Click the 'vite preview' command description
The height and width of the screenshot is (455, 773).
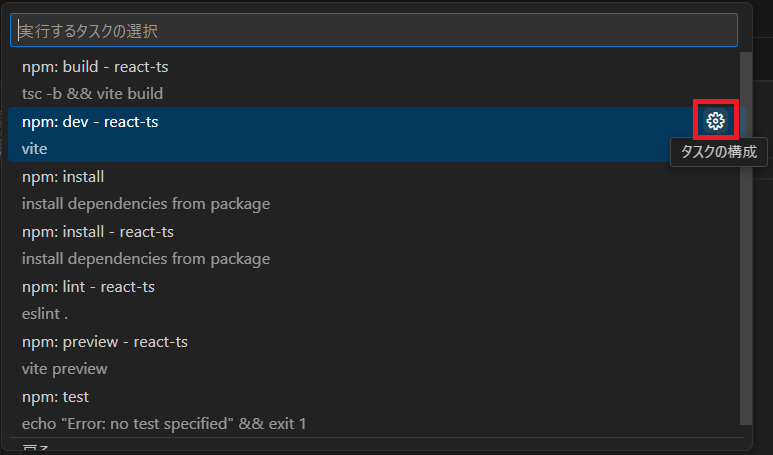(65, 369)
